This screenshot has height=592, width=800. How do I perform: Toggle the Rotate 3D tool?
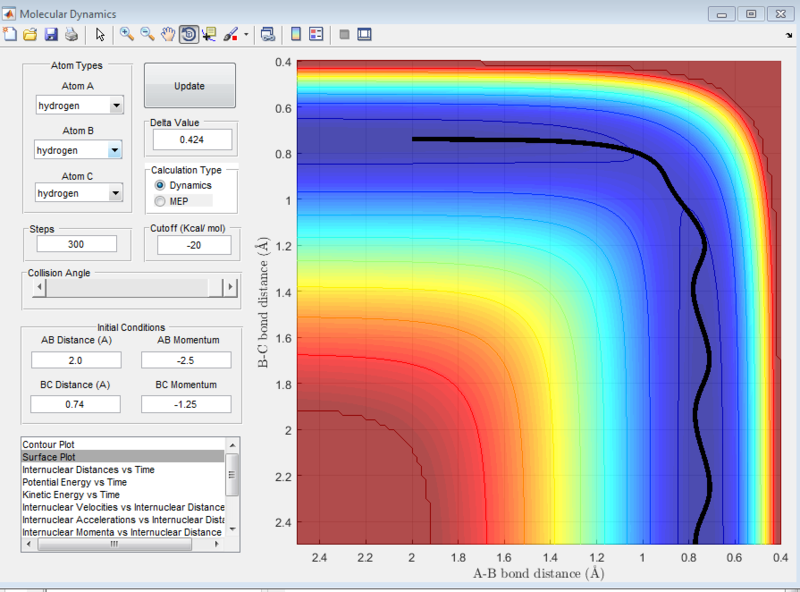[x=188, y=34]
